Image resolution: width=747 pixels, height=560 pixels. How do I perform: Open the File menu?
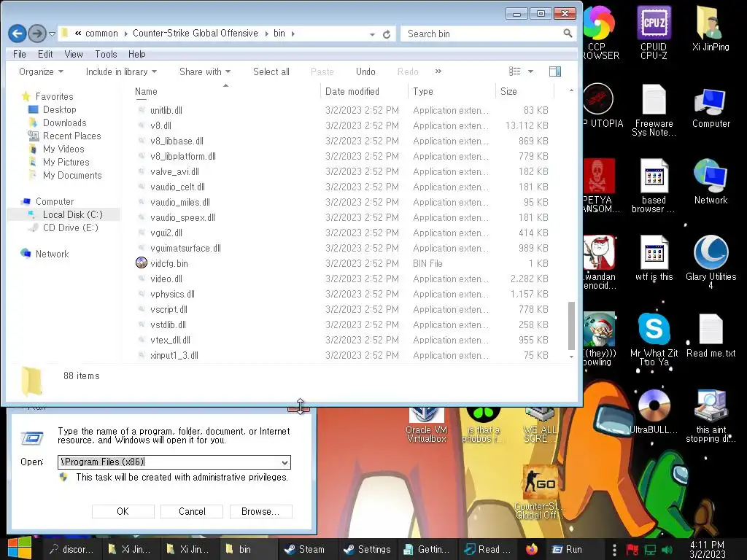point(20,54)
